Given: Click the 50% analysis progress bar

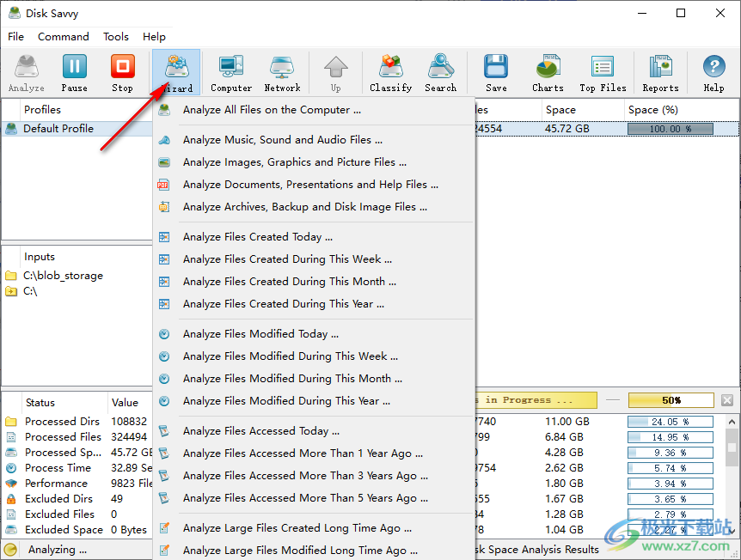Looking at the screenshot, I should point(671,400).
